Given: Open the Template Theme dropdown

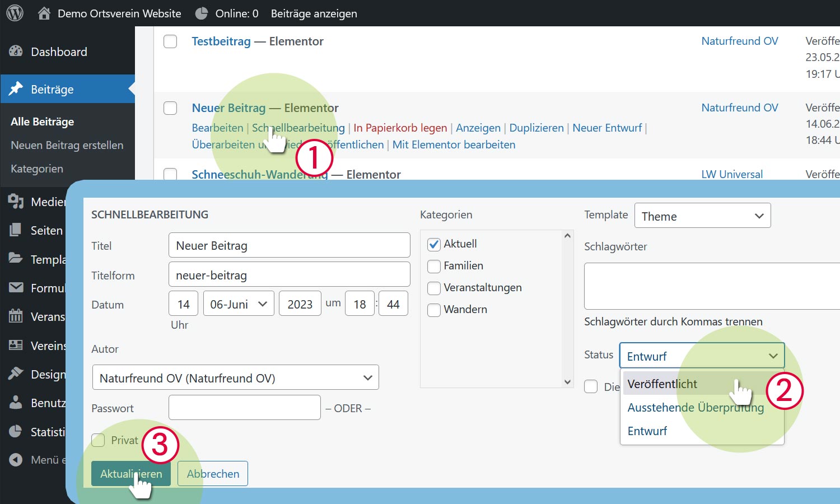Looking at the screenshot, I should [x=702, y=216].
